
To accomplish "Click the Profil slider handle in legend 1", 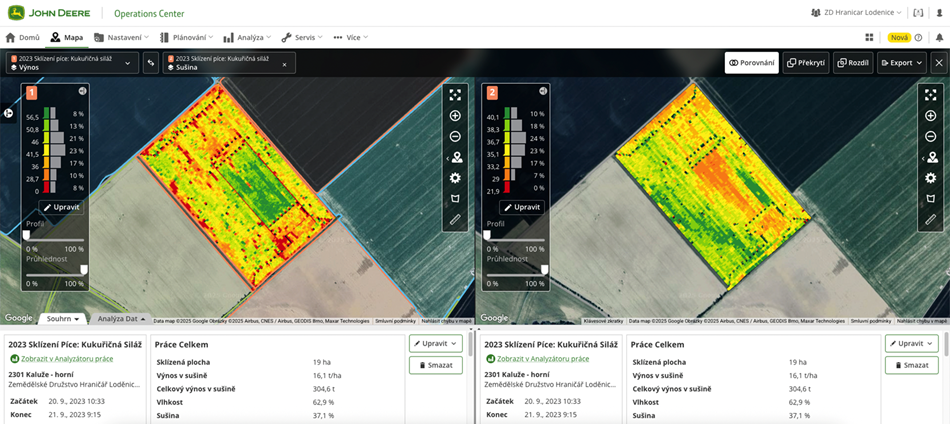I will tap(26, 234).
